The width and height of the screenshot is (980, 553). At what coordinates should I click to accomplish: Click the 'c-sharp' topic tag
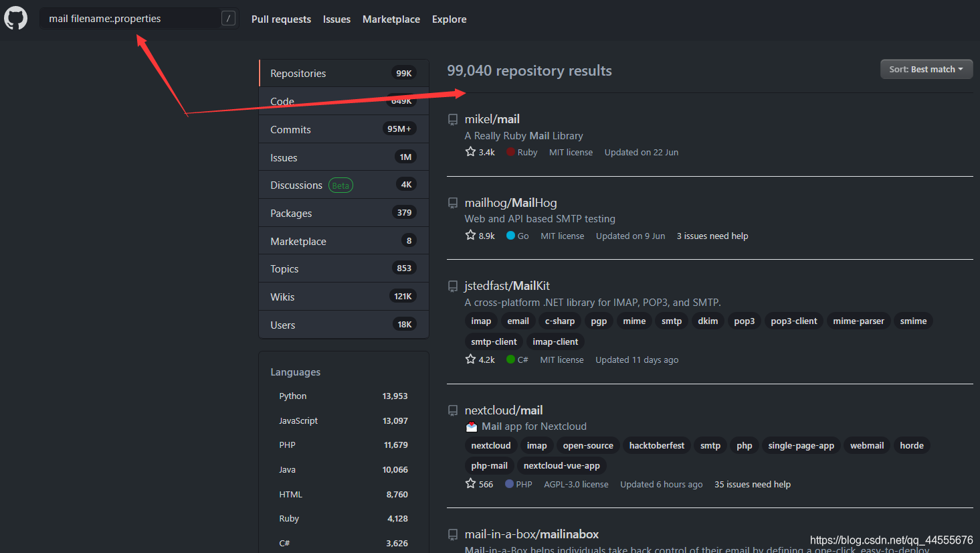(x=560, y=321)
